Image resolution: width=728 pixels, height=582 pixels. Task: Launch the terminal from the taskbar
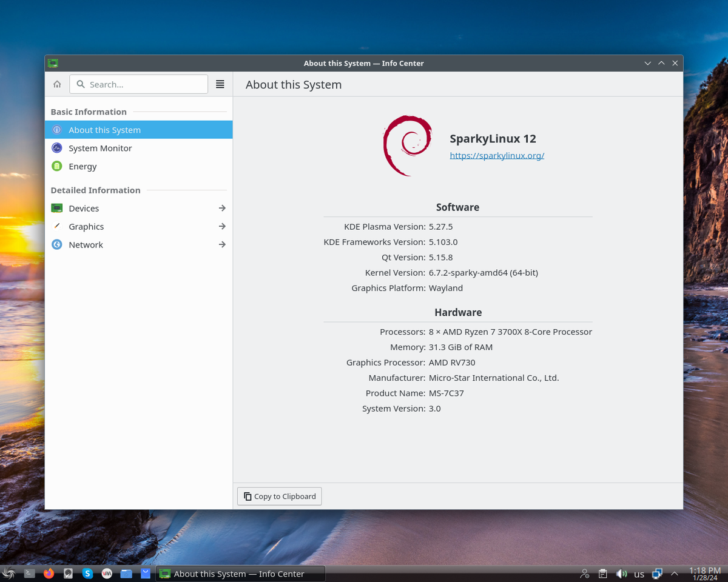pos(29,573)
